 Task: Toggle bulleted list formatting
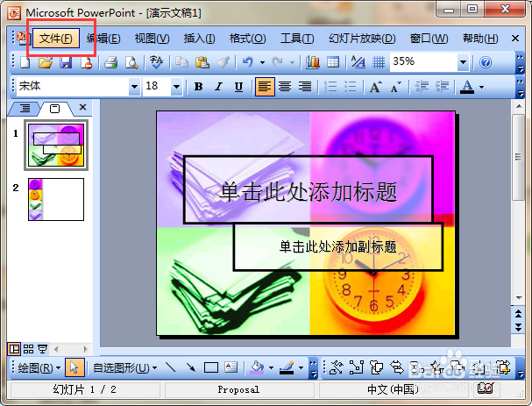(351, 87)
